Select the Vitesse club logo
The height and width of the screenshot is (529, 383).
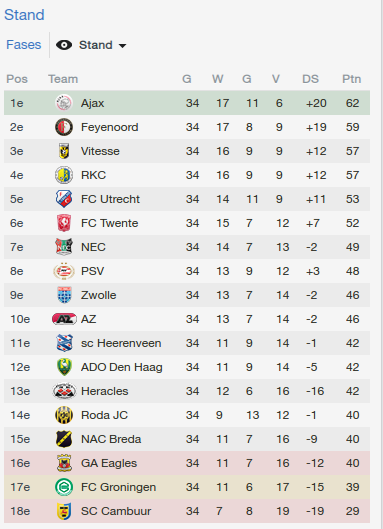pos(64,151)
